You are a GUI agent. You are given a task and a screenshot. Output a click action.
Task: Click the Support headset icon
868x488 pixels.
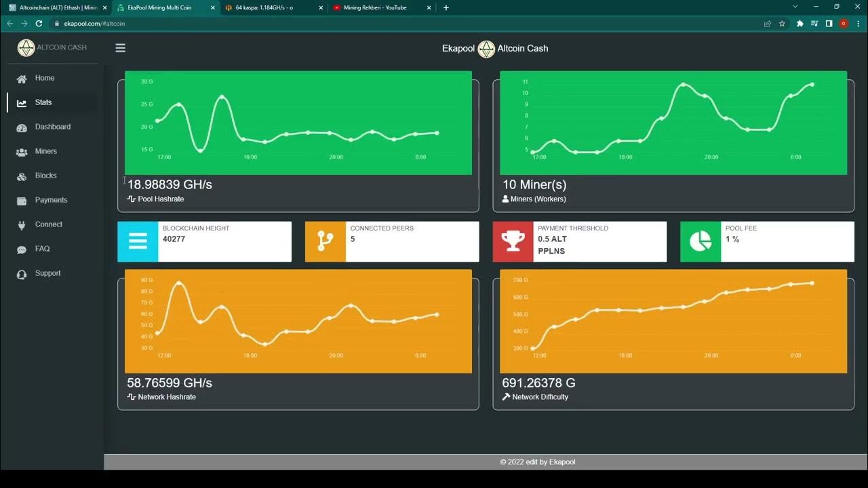[x=22, y=274]
